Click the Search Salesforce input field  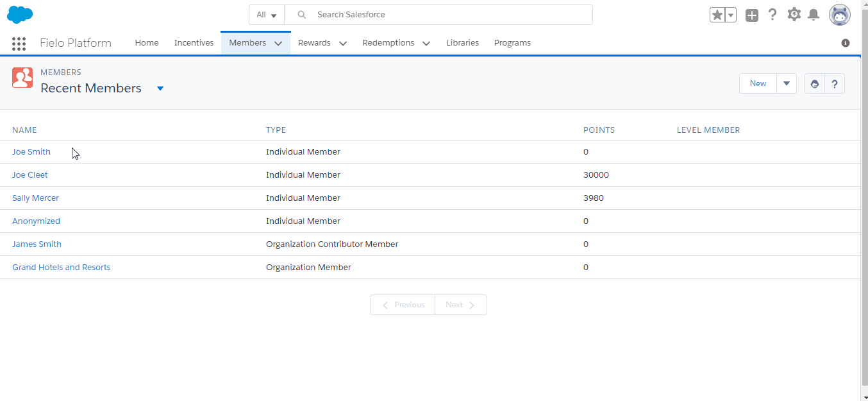point(438,15)
